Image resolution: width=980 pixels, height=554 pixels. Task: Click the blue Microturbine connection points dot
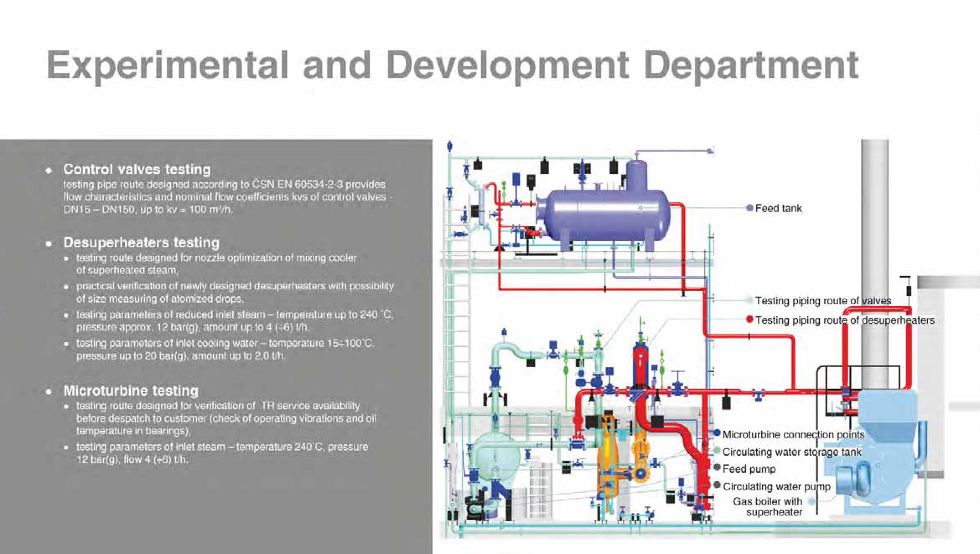coord(717,433)
